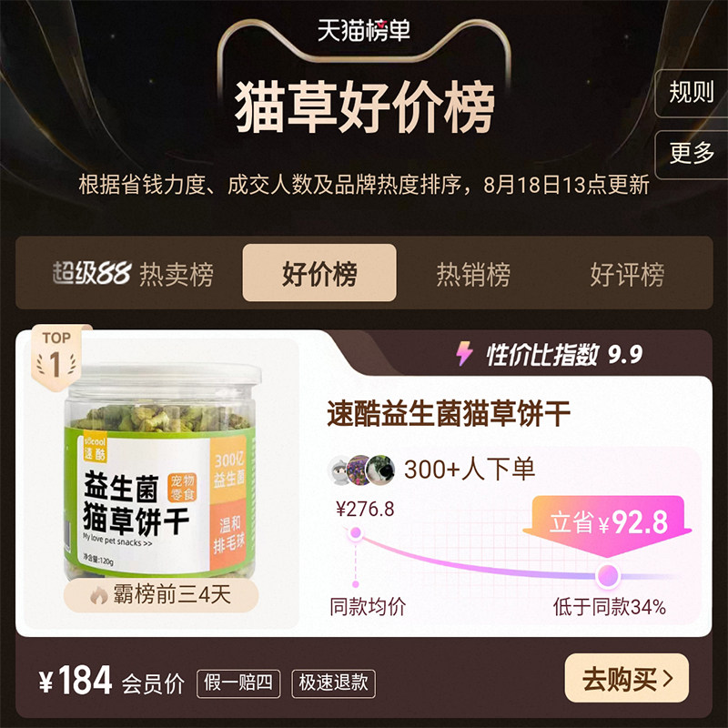The image size is (728, 728).
Task: Click the 假一赔四 guarantee tag
Action: [238, 683]
